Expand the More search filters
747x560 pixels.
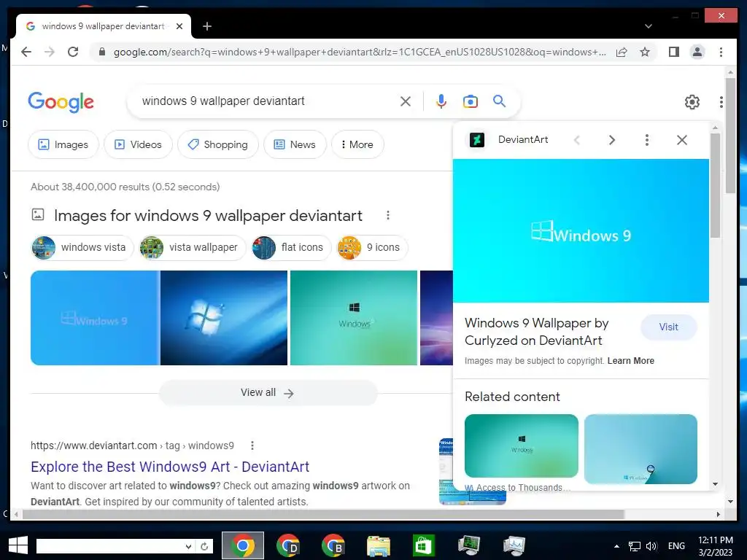(x=357, y=144)
